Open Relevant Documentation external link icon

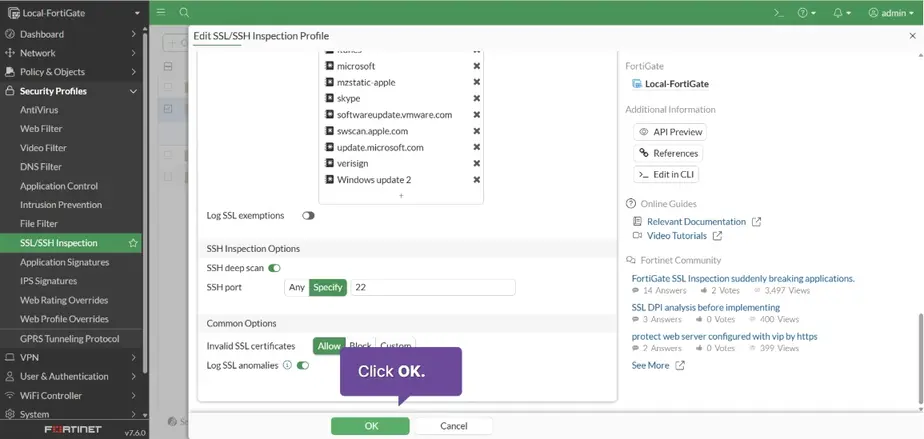[757, 222]
